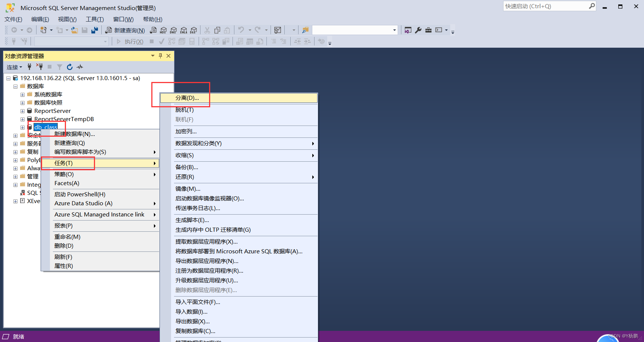Click the Disconnect icon in Object Explorer
The image size is (644, 342).
[40, 67]
